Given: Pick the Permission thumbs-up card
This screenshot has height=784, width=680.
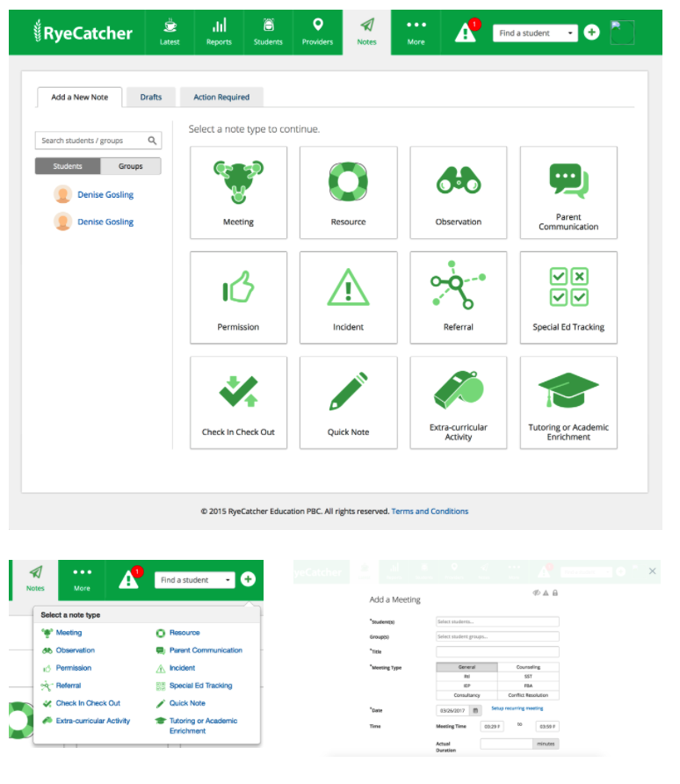Looking at the screenshot, I should 238,297.
